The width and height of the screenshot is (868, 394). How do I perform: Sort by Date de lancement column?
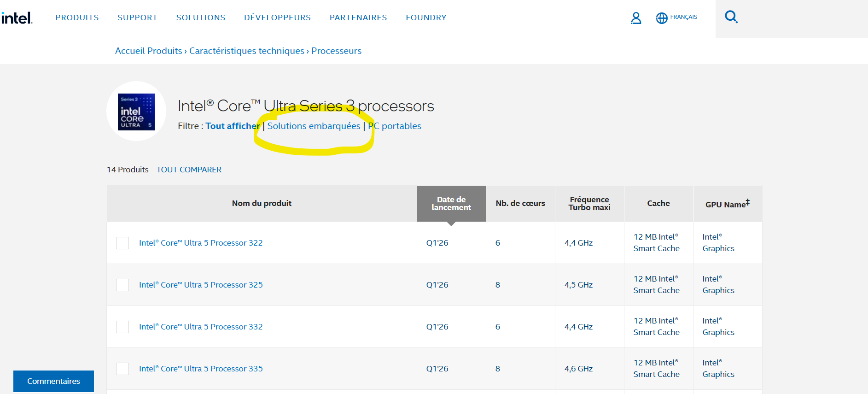click(x=451, y=203)
